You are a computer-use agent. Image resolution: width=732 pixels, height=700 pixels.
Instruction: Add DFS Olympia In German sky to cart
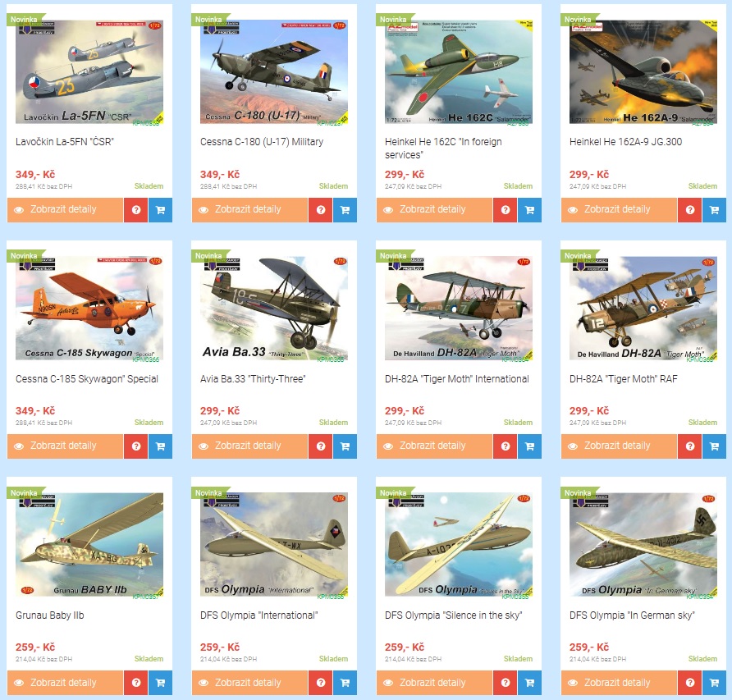tap(714, 683)
